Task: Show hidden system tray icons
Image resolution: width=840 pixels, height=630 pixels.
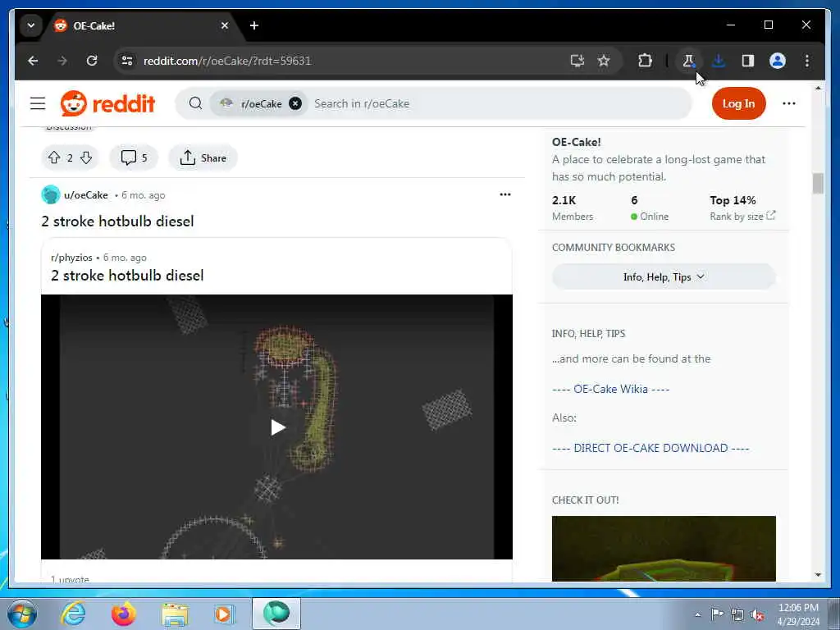Action: pyautogui.click(x=697, y=614)
